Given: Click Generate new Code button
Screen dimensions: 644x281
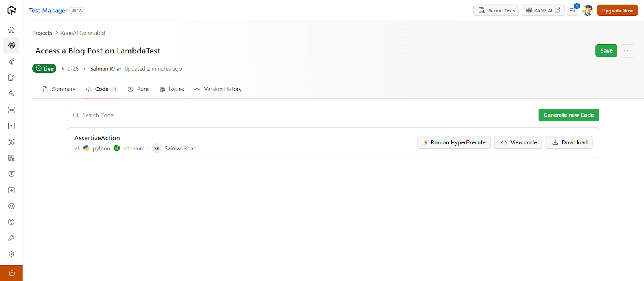Looking at the screenshot, I should (x=569, y=115).
